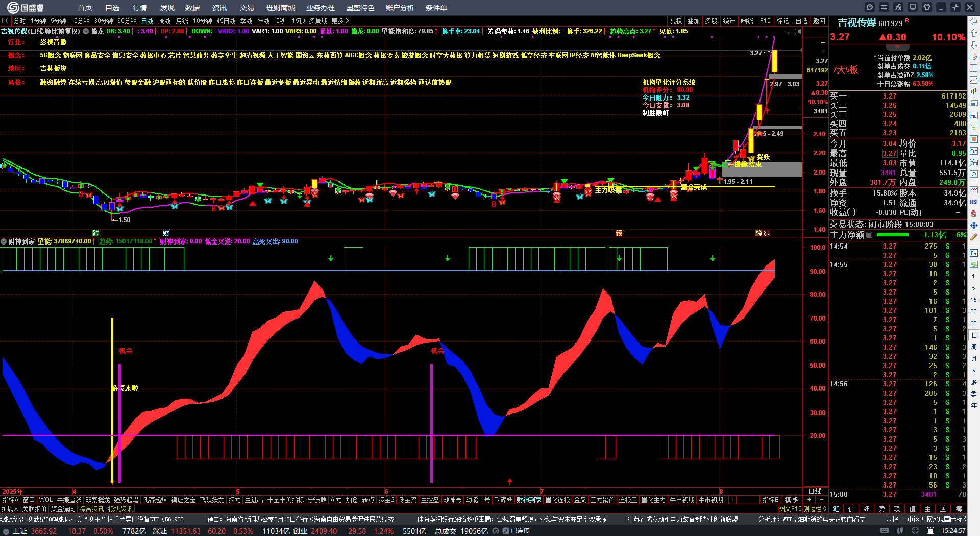Click the 吉视传媒 stock name header
This screenshot has width=980, height=536.
click(x=856, y=22)
